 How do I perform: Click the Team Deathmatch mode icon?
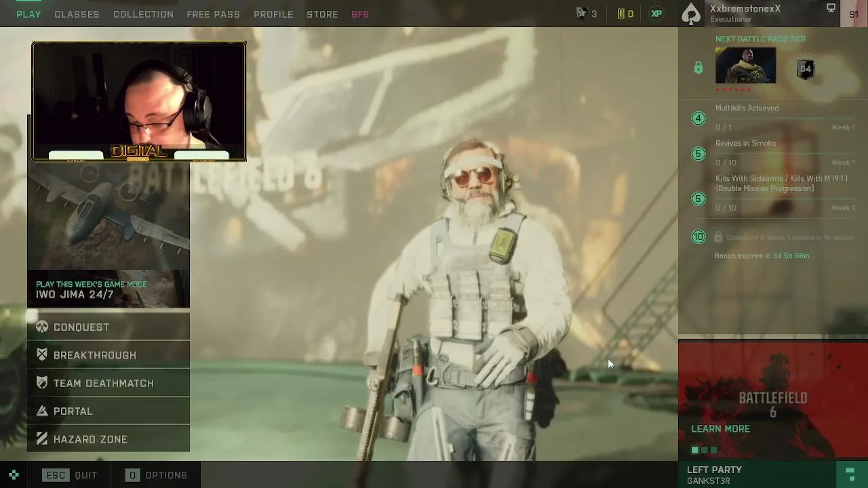point(42,383)
